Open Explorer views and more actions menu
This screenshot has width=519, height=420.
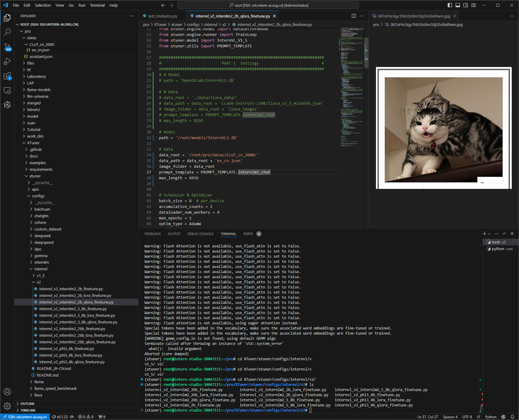coord(131,16)
